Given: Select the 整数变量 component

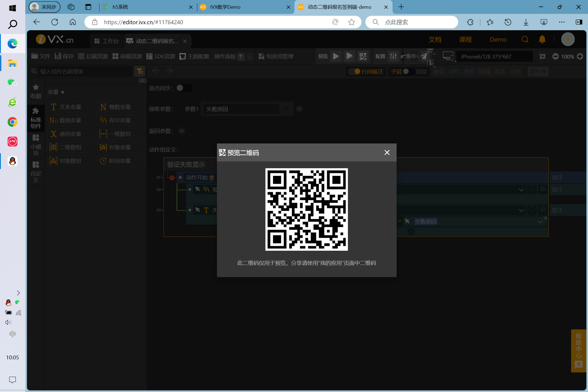Looking at the screenshot, I should [x=120, y=107].
